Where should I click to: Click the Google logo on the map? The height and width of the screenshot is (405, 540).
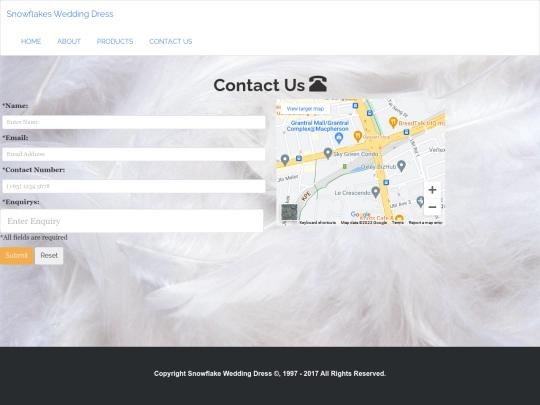pos(360,214)
